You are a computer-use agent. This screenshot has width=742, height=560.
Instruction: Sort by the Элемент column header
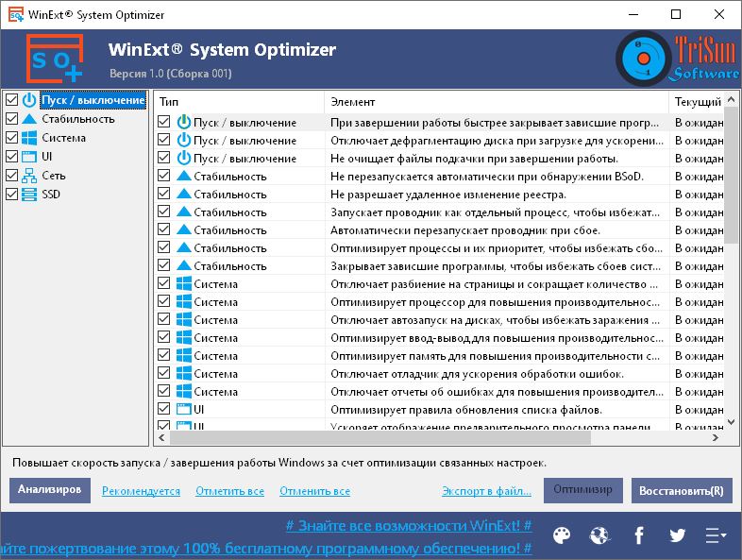(x=497, y=102)
